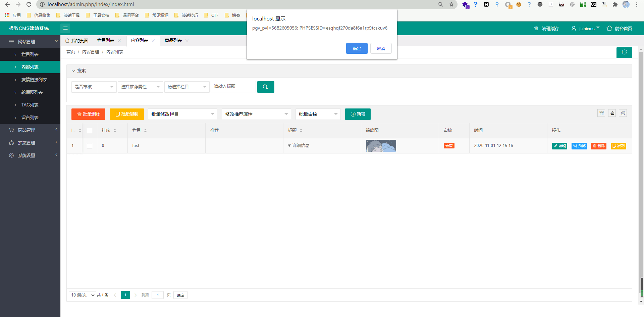Open 10 条/页 page size selector
This screenshot has height=317, width=644.
point(83,295)
